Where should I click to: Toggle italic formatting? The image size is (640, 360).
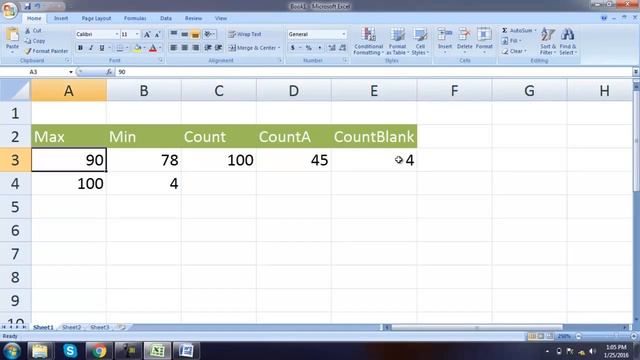tap(91, 48)
